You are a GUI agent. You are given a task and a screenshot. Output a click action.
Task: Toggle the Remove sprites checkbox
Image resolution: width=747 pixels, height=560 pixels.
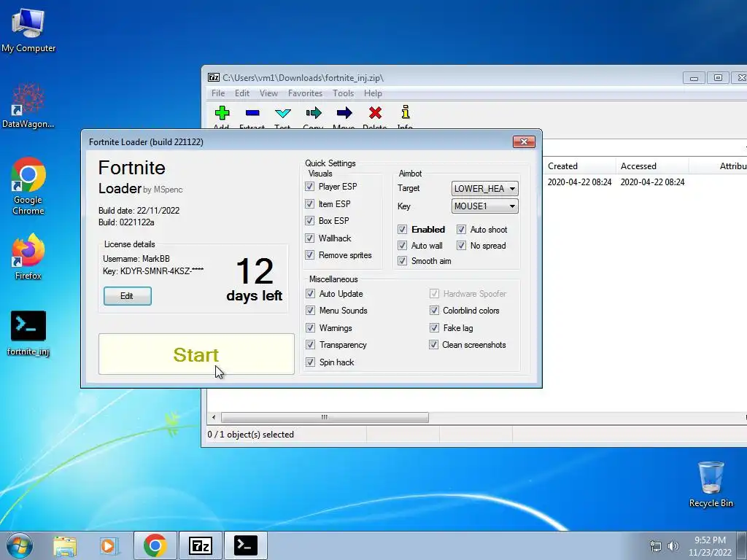point(309,254)
